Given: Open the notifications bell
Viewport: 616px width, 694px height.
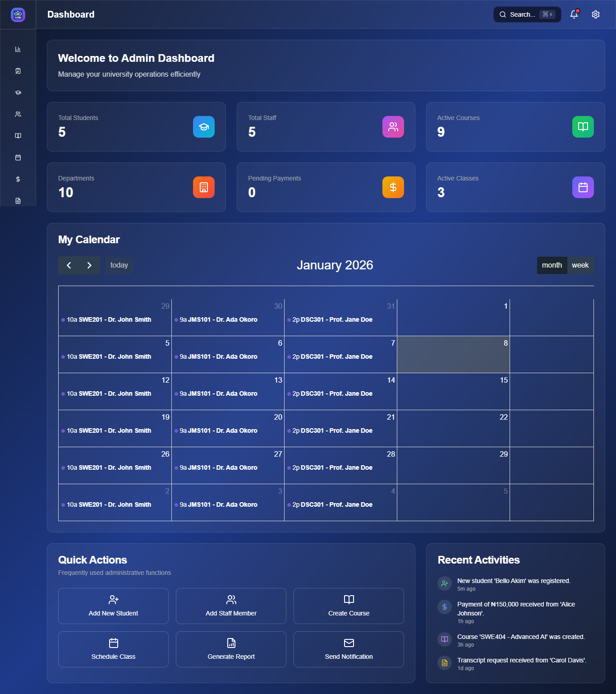Looking at the screenshot, I should coord(574,14).
